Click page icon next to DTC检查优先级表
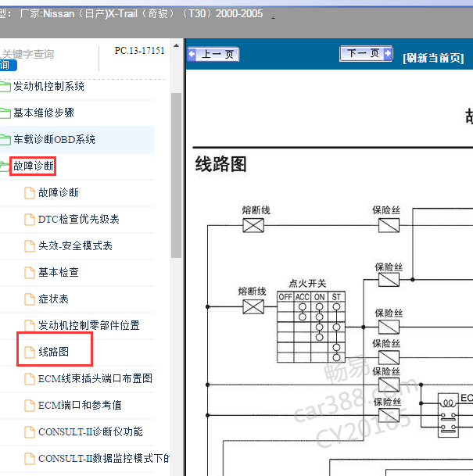This screenshot has height=476, width=473. tap(30, 220)
